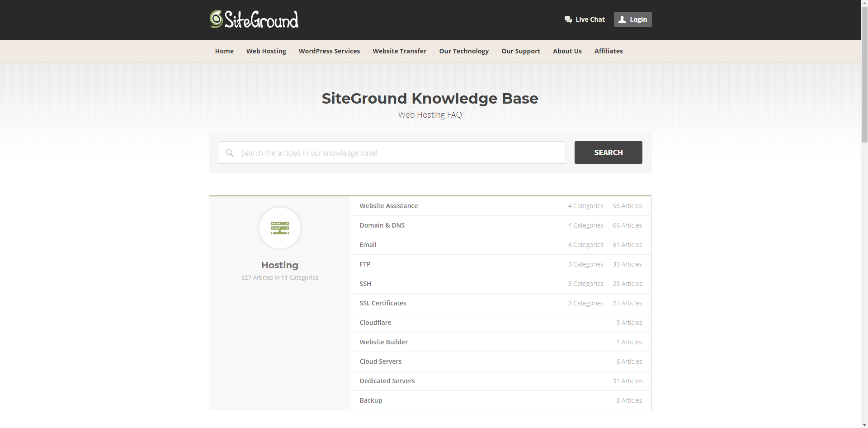The height and width of the screenshot is (428, 868).
Task: Click the SiteGround logo
Action: pos(254,19)
